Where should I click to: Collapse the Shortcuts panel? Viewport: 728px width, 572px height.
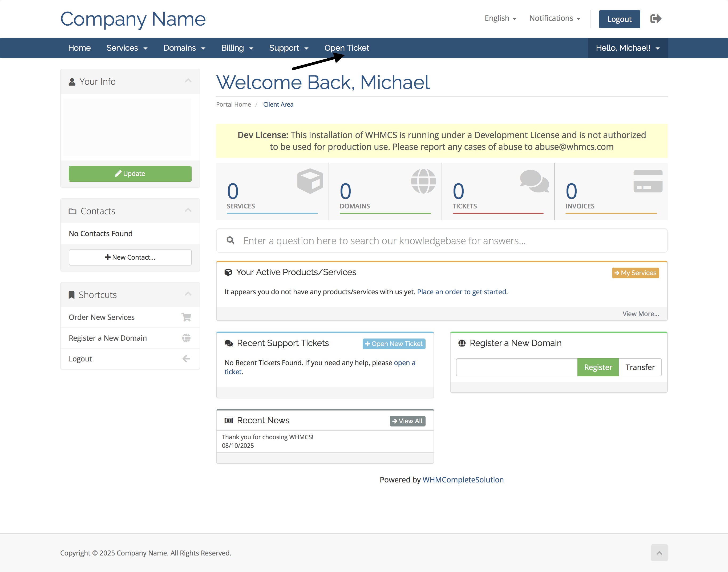click(x=188, y=294)
